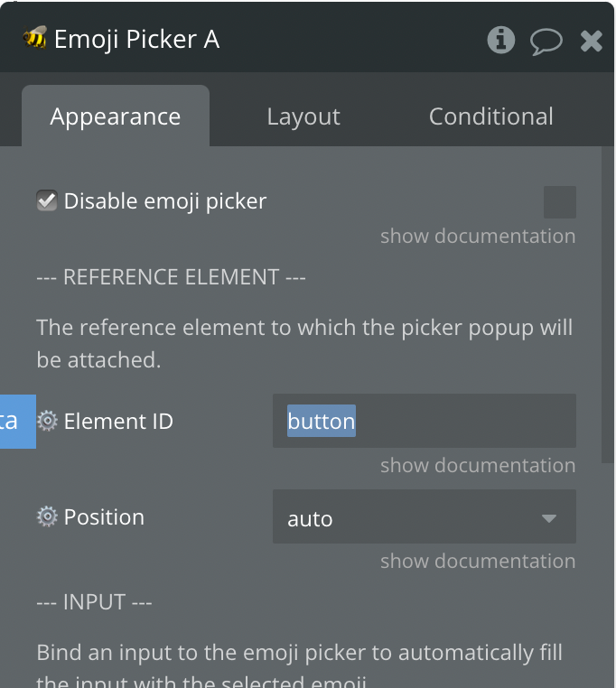The width and height of the screenshot is (616, 688).
Task: Open the comment bubble icon
Action: (x=546, y=41)
